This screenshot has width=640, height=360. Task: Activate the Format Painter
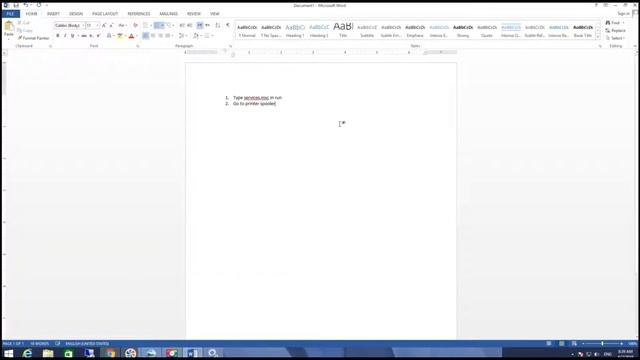click(x=33, y=38)
